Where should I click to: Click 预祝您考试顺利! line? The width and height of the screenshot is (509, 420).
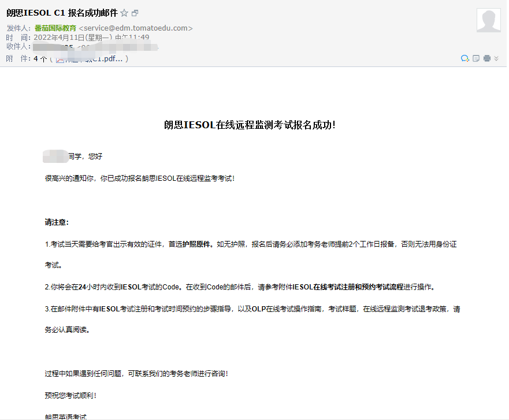pos(70,395)
